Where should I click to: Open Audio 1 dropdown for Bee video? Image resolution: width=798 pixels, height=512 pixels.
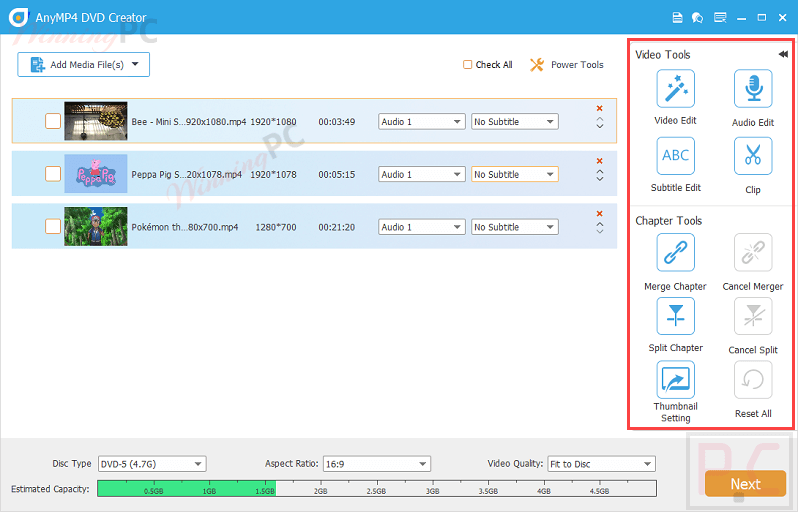coord(421,122)
